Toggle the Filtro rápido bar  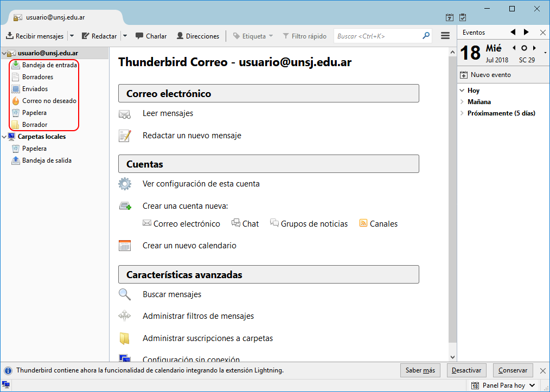click(304, 36)
